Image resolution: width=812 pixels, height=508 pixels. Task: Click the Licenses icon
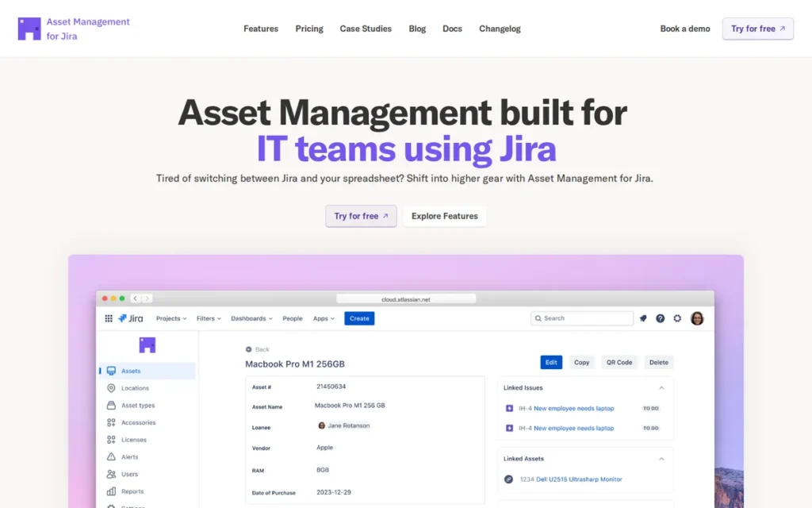[x=111, y=440]
